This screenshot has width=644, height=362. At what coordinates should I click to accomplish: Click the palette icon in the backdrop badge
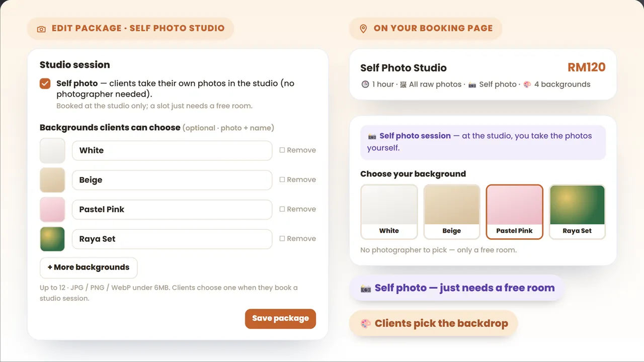(366, 324)
